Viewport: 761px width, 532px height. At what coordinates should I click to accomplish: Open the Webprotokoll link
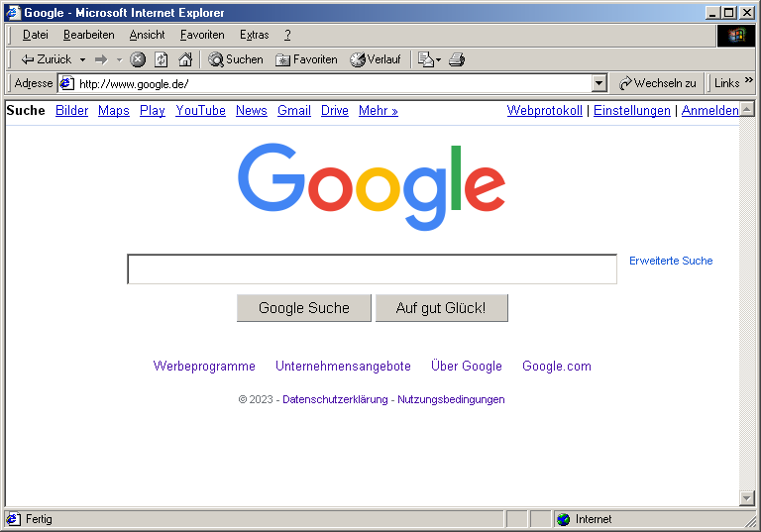click(545, 111)
